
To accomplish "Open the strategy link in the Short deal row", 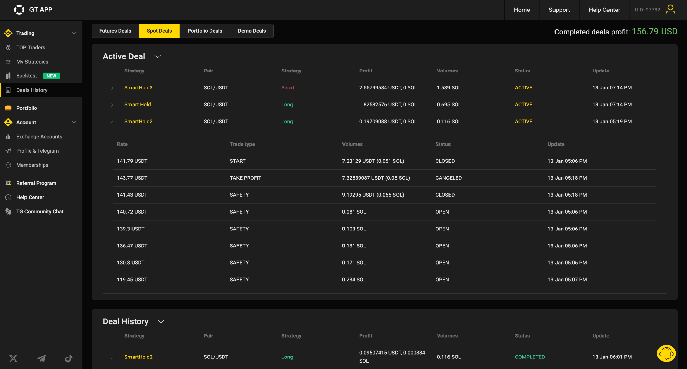I will (138, 88).
